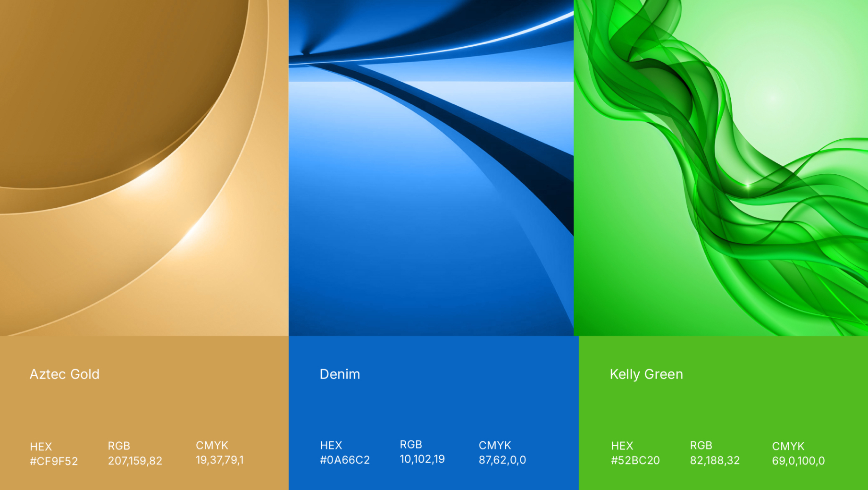This screenshot has height=490, width=868.
Task: Click the #0A66C2 hex code
Action: tap(345, 460)
